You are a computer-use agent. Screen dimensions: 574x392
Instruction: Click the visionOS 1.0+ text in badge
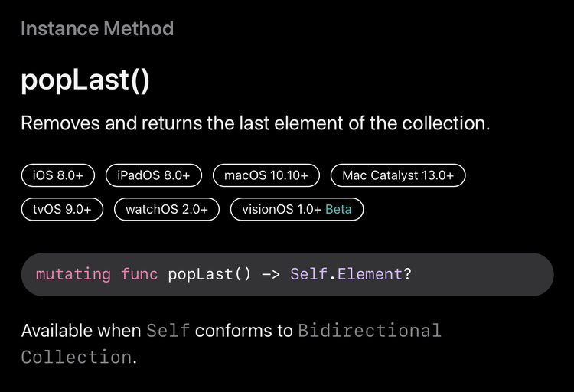(282, 209)
